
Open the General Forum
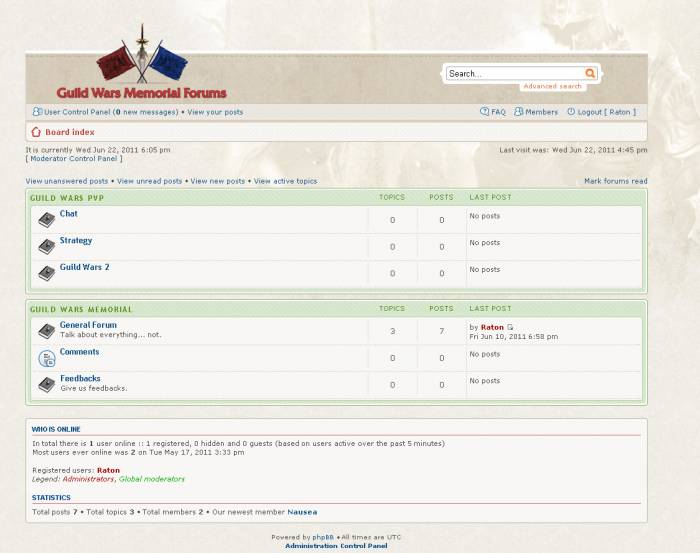click(88, 325)
